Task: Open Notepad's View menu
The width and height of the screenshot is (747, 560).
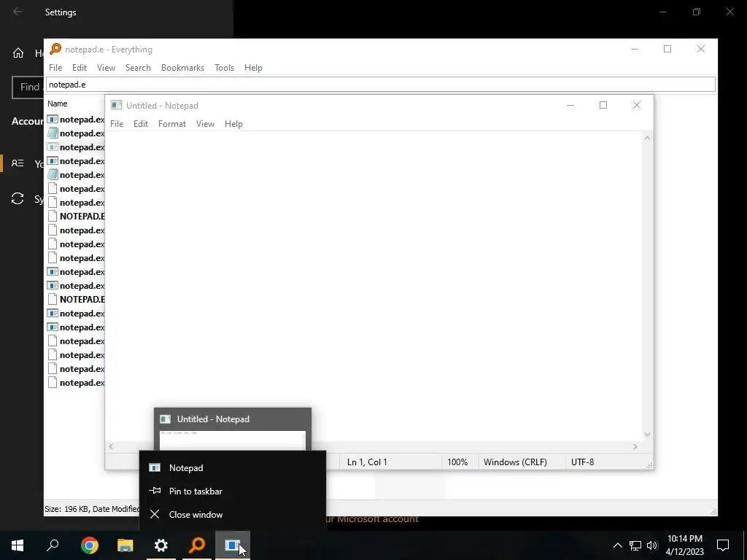Action: click(205, 124)
